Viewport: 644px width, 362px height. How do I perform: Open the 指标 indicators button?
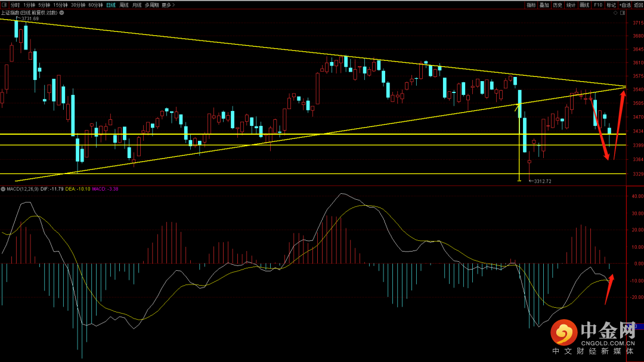pos(531,5)
